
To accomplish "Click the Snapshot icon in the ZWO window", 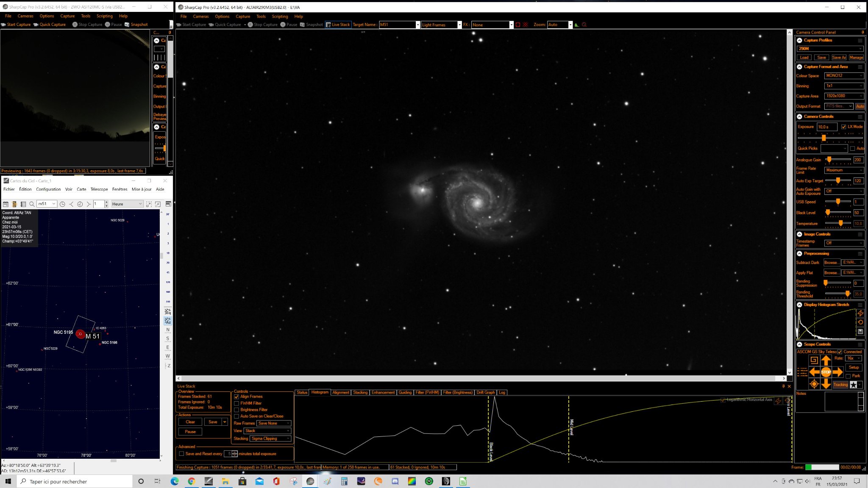I will click(127, 25).
